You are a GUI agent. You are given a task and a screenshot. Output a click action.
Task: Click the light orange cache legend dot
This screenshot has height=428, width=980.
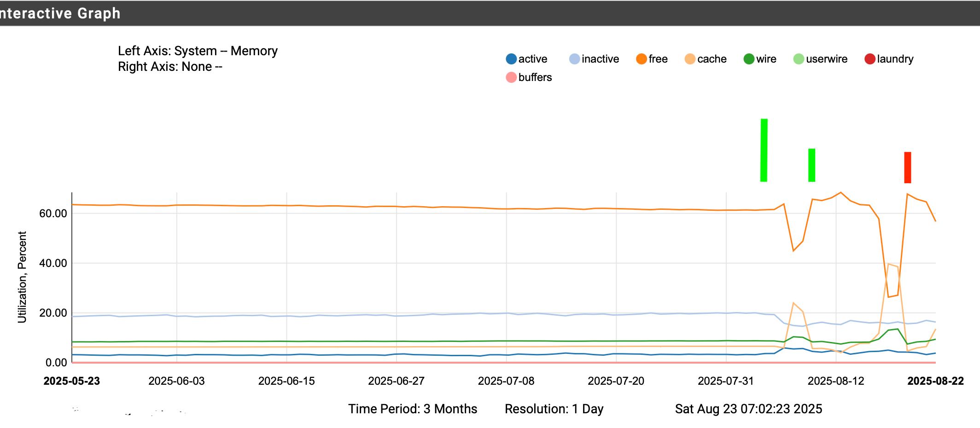689,59
